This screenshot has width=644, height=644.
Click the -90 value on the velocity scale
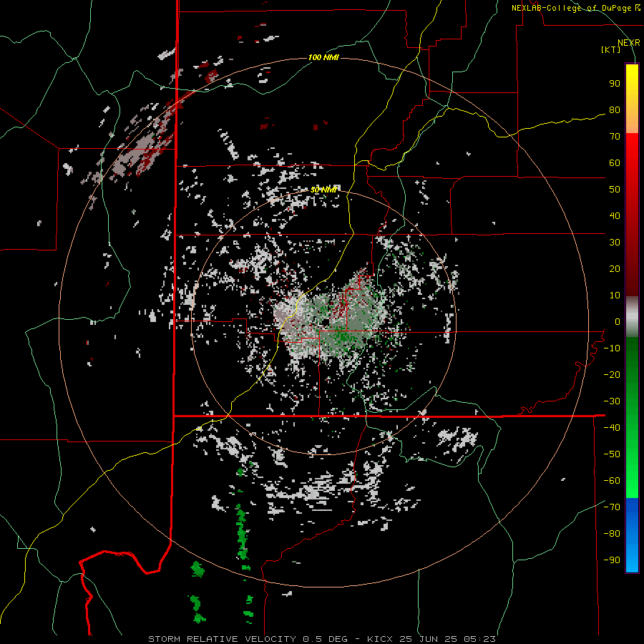(612, 560)
